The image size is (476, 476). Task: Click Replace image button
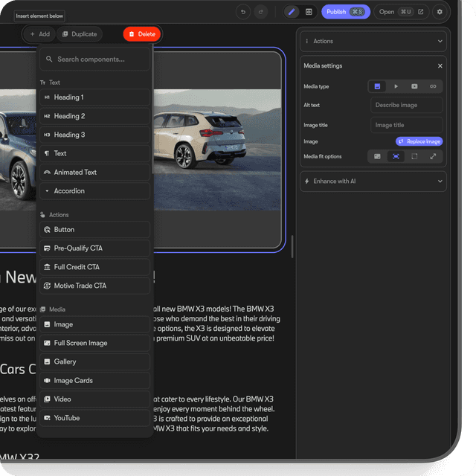pyautogui.click(x=419, y=141)
